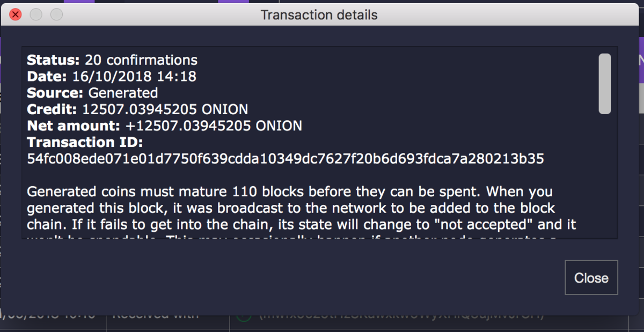
Task: Click the bold Transaction ID label
Action: click(85, 142)
